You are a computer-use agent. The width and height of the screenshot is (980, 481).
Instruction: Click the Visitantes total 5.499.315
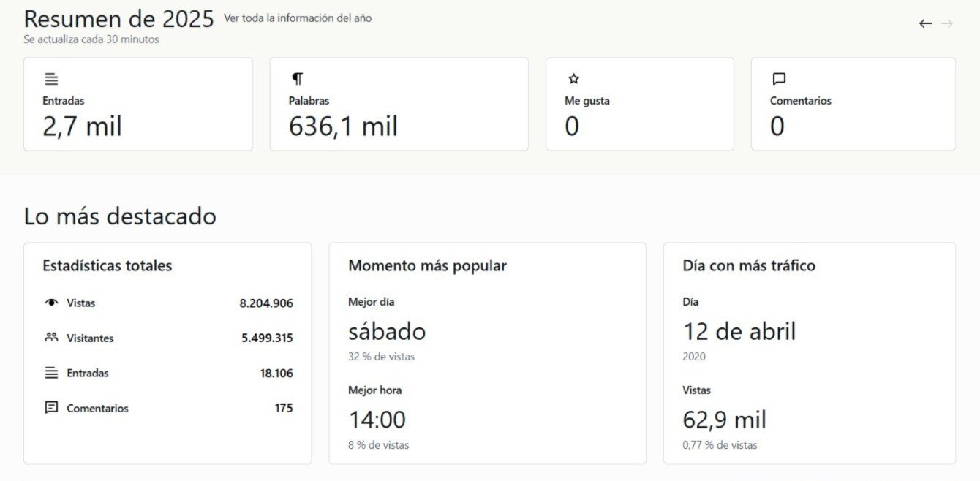coord(267,338)
